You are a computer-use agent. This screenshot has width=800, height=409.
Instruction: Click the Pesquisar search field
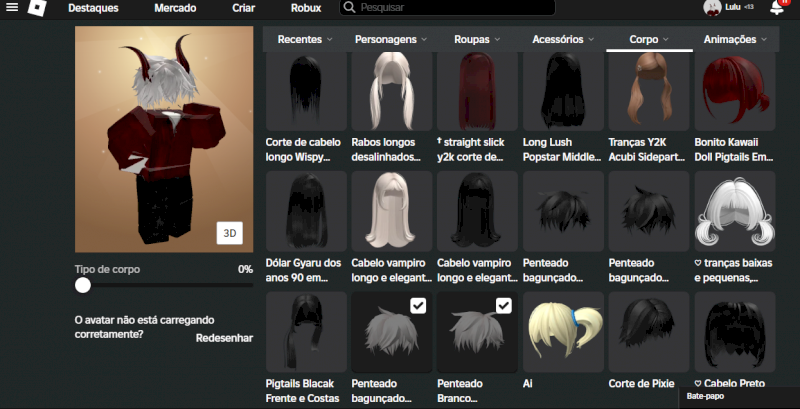[447, 8]
